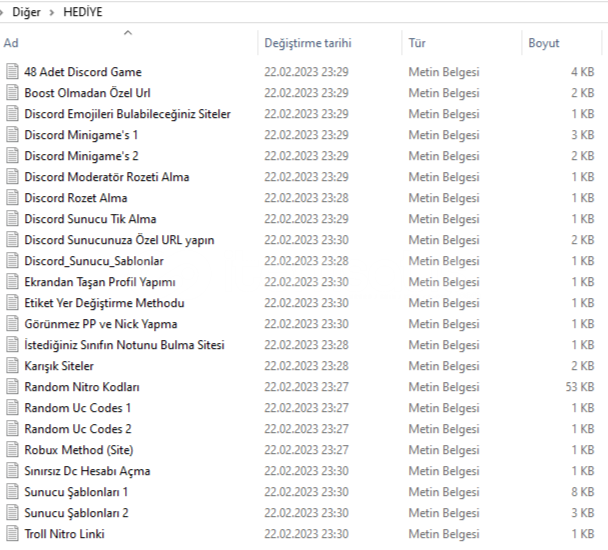Click the file icon of Random Nitro Kodları
Screen dimensions: 608x550
[x=12, y=387]
